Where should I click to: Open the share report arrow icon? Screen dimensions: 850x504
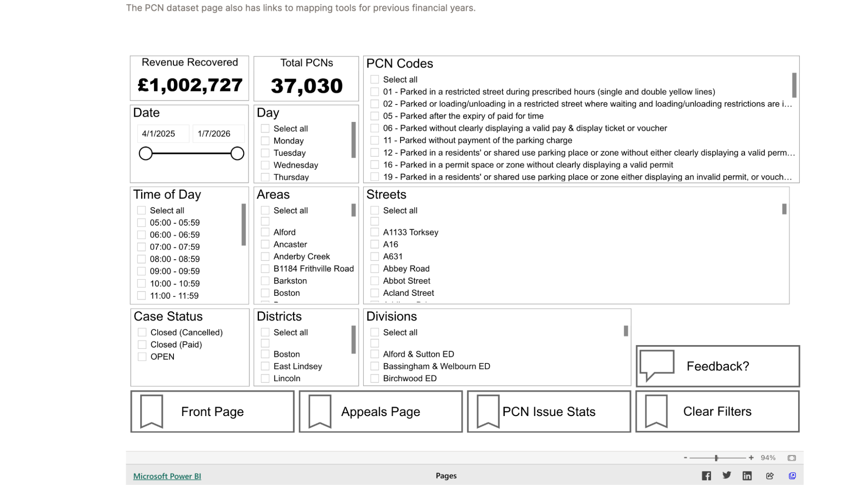coord(770,476)
